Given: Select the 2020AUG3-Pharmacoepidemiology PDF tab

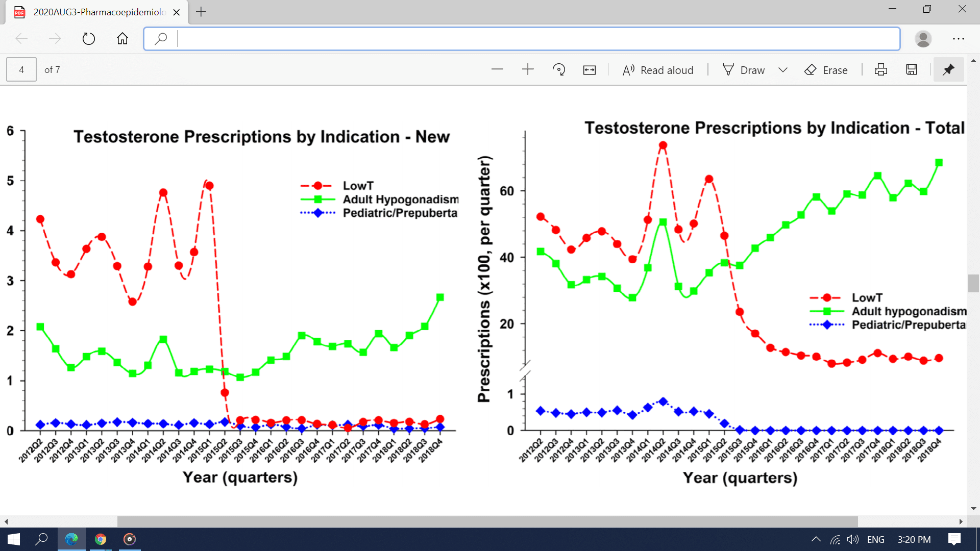Looking at the screenshot, I should [x=97, y=12].
